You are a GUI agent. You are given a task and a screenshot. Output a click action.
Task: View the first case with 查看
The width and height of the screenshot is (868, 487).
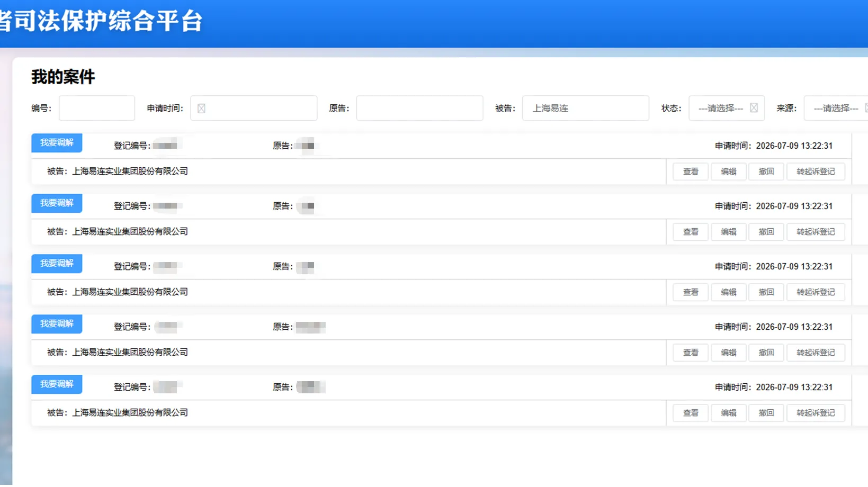click(691, 172)
